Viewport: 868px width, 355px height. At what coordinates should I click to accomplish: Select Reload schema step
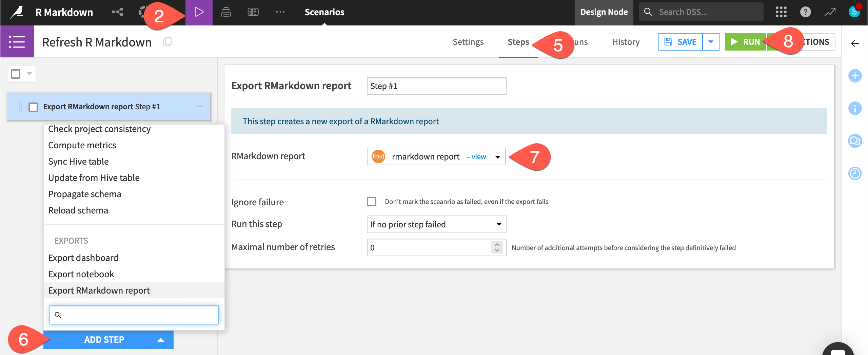(78, 210)
